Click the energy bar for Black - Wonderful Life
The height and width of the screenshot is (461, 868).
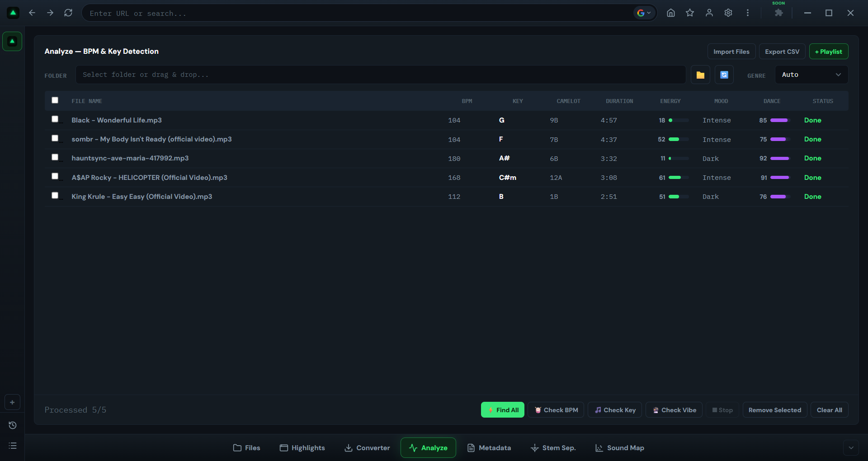(679, 120)
